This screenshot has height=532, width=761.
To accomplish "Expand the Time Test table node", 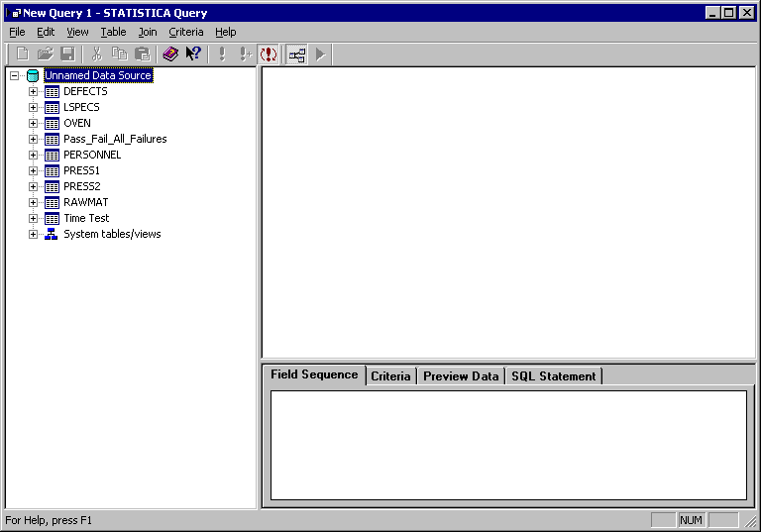I will 33,218.
